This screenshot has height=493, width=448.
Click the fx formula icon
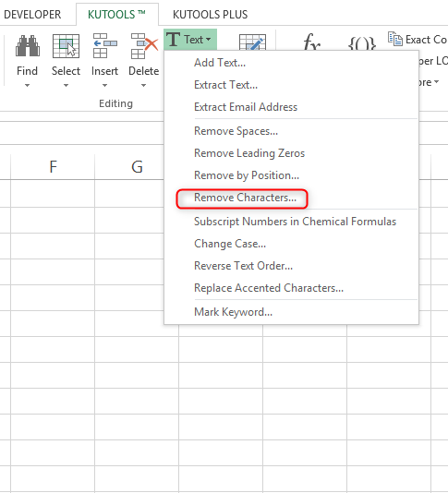click(x=311, y=42)
